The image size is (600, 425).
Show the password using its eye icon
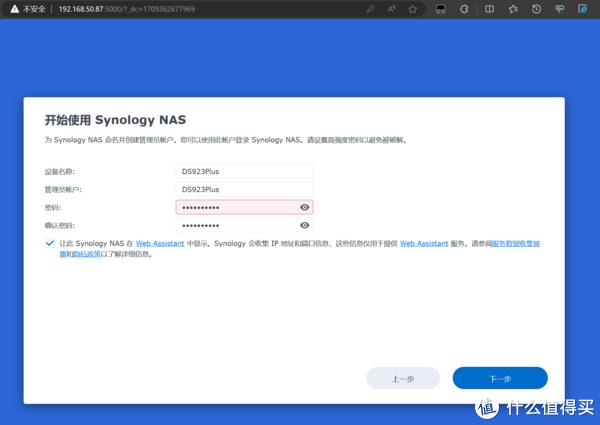(305, 207)
